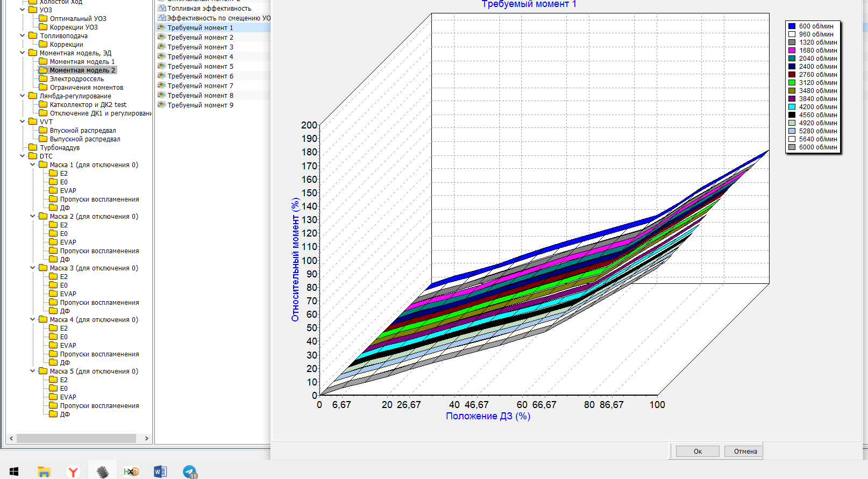
Task: Collapse the Маска 1 tree branch
Action: (x=33, y=165)
